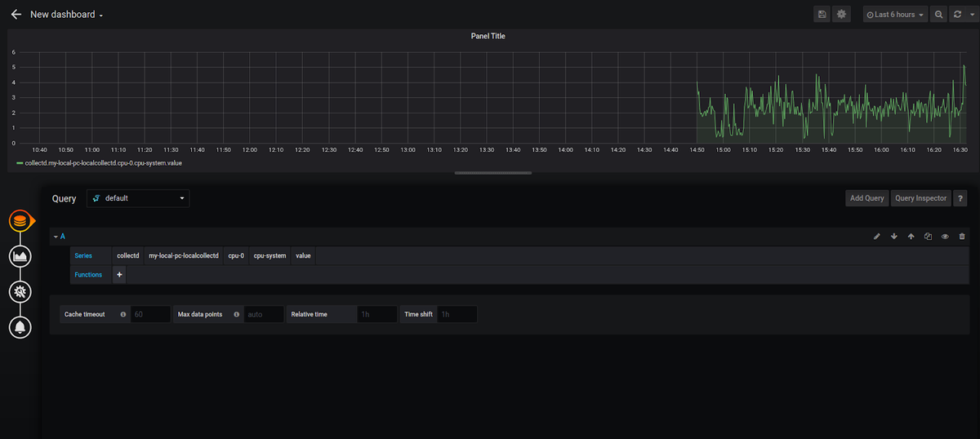This screenshot has height=439, width=980.
Task: Click the Add Query button
Action: (x=866, y=198)
